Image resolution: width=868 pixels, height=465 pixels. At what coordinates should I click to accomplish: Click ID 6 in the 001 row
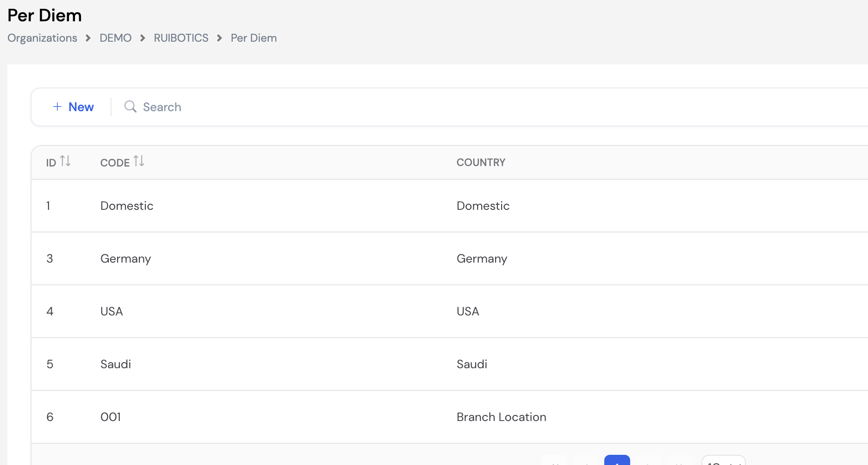click(50, 417)
